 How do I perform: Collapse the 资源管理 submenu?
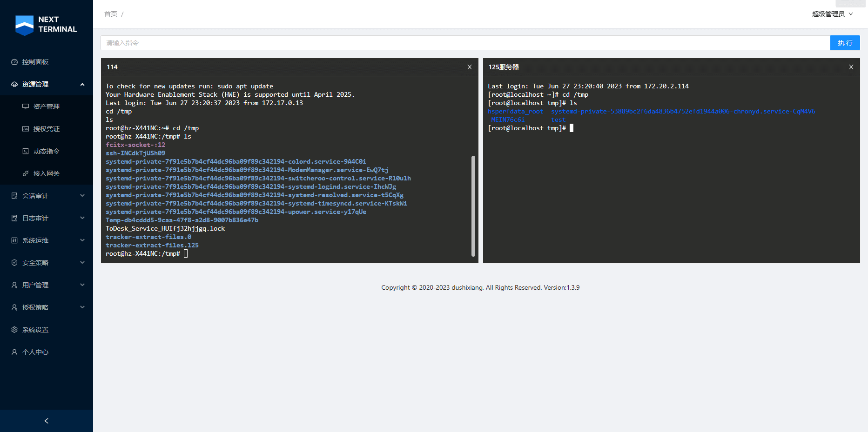[x=82, y=84]
